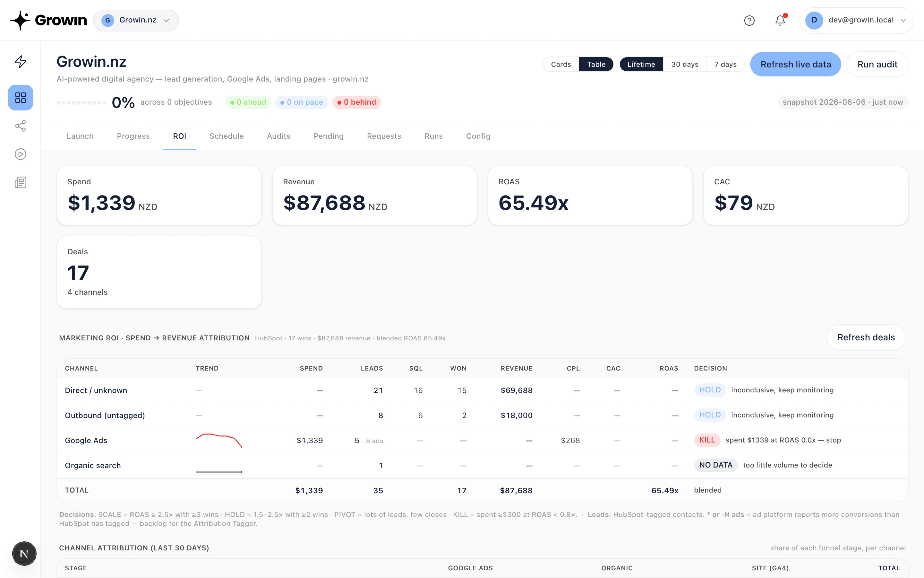Open the Requests tab

click(x=384, y=136)
